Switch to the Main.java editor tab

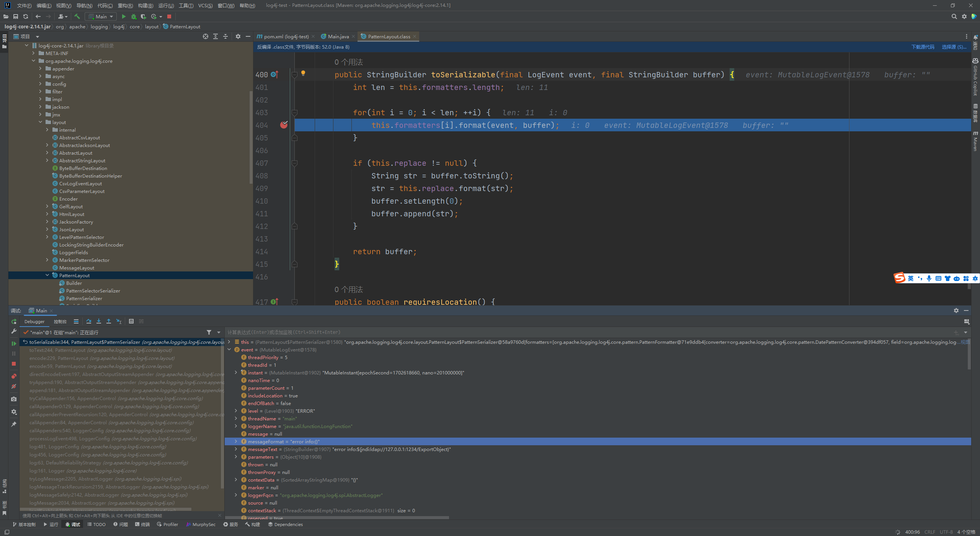[338, 36]
